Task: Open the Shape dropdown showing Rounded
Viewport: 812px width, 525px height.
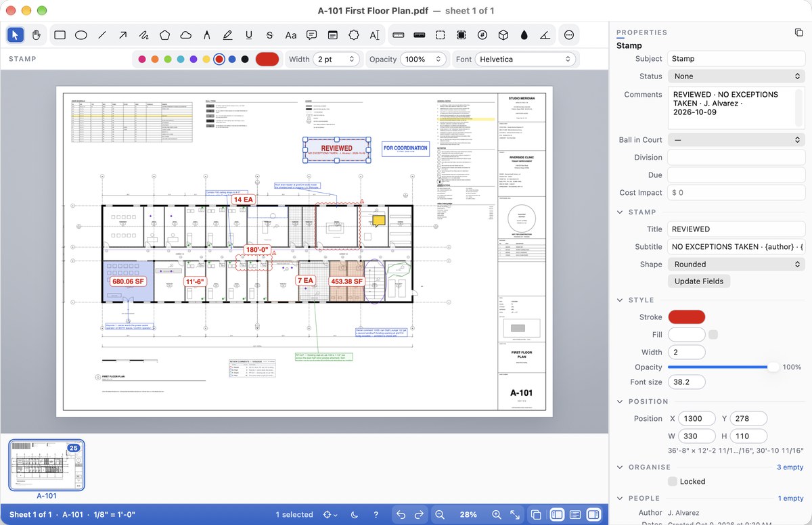Action: (736, 265)
